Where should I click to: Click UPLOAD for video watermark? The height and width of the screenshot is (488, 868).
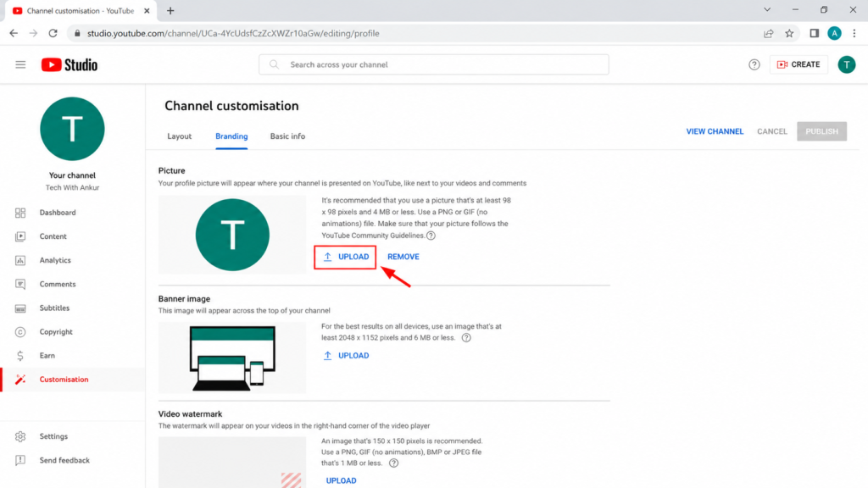click(341, 481)
